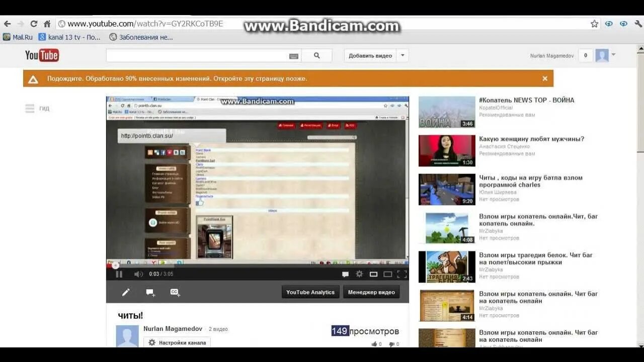Open the notifications counter showing 0

(x=585, y=56)
